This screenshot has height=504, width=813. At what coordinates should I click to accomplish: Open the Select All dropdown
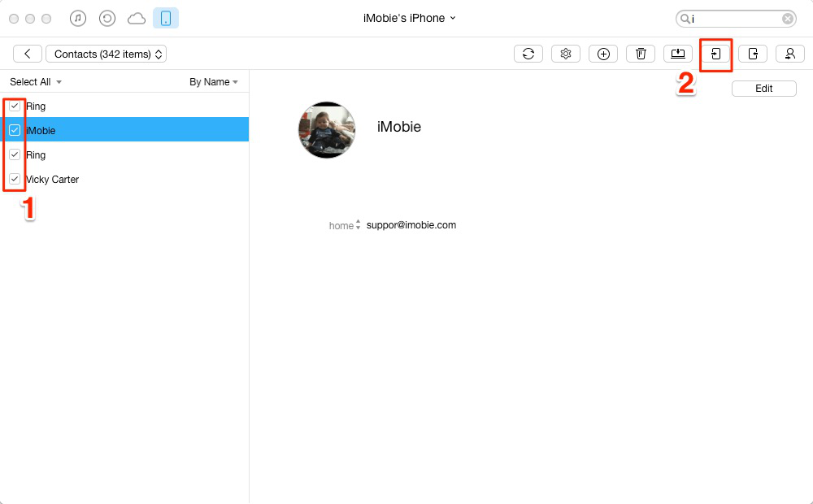(36, 82)
